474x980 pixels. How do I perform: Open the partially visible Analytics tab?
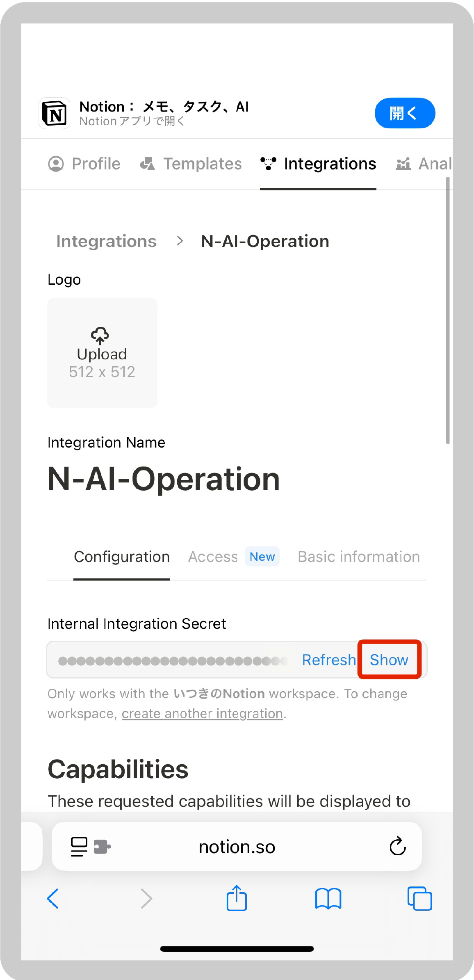[x=424, y=164]
